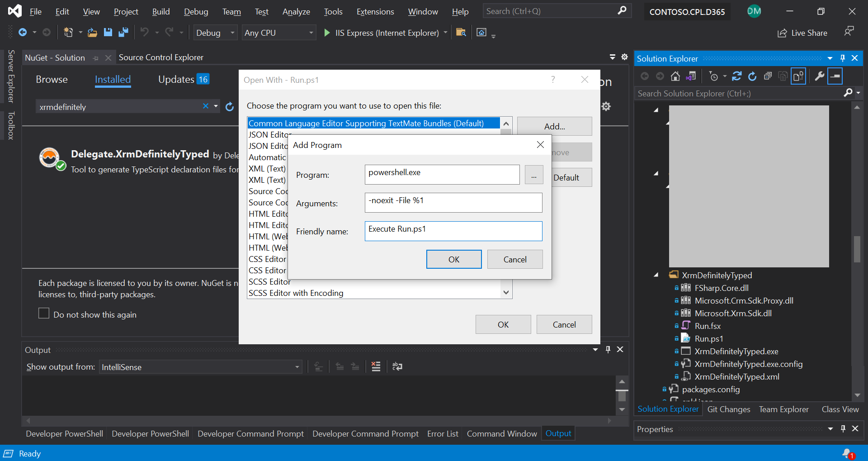This screenshot has width=868, height=461.
Task: Click the Toggle Word Wrap icon in Output
Action: coord(397,366)
